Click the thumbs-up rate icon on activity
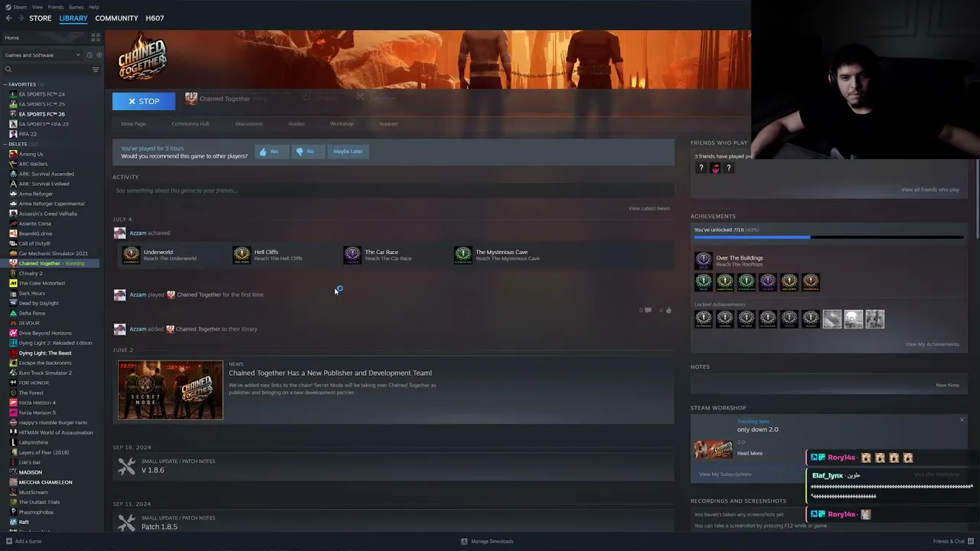 (668, 310)
